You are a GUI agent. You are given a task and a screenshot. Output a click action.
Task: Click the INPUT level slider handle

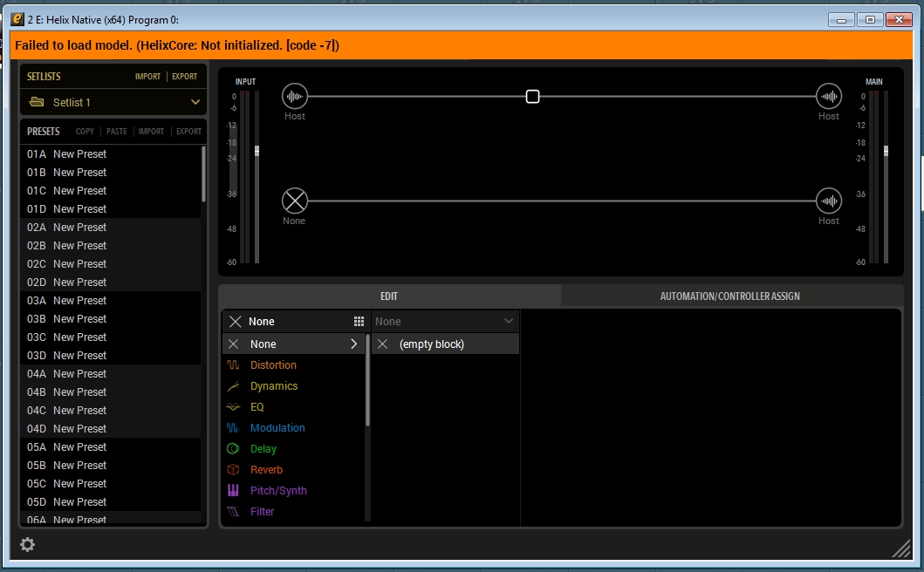point(257,152)
